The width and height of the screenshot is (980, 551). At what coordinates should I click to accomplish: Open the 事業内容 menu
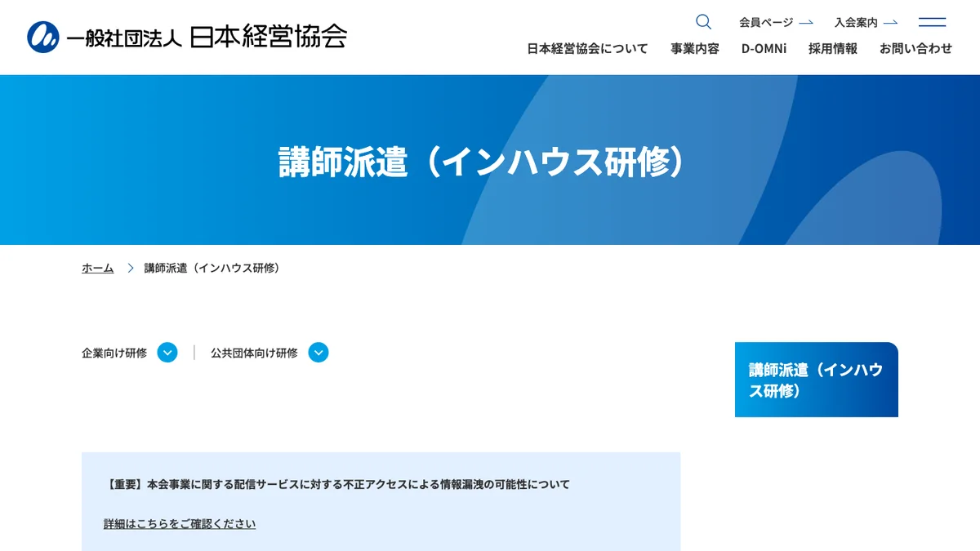pos(695,49)
